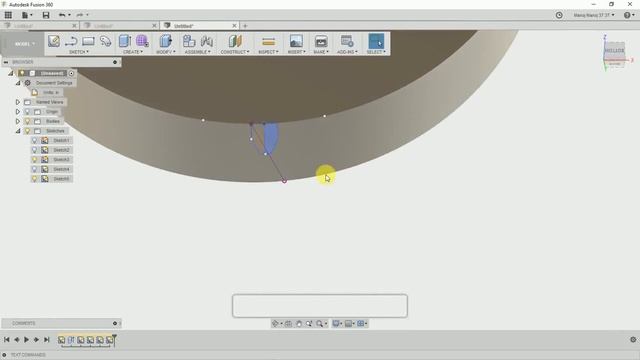Open the Scripts and Add-Ins tool
Viewport: 640px width, 360px height.
tap(347, 41)
